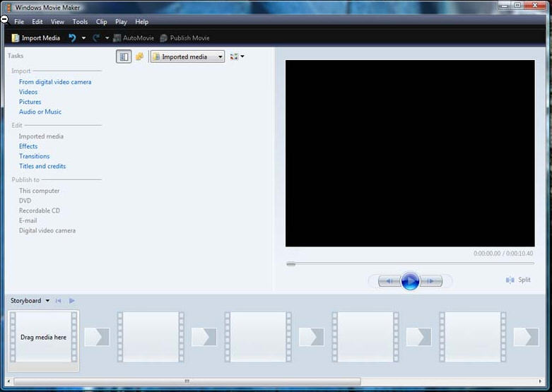The width and height of the screenshot is (552, 392).
Task: Click the first storyboard transition cell
Action: (97, 337)
